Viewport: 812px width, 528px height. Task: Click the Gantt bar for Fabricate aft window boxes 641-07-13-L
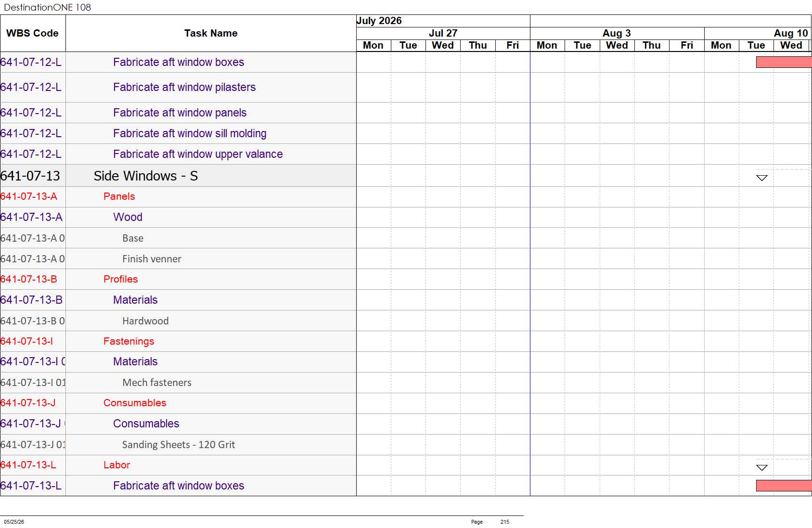(x=784, y=486)
